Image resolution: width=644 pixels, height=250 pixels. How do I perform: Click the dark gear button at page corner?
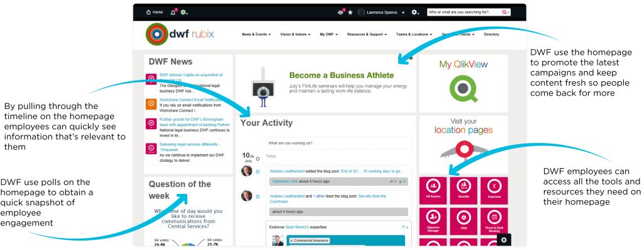(x=504, y=240)
